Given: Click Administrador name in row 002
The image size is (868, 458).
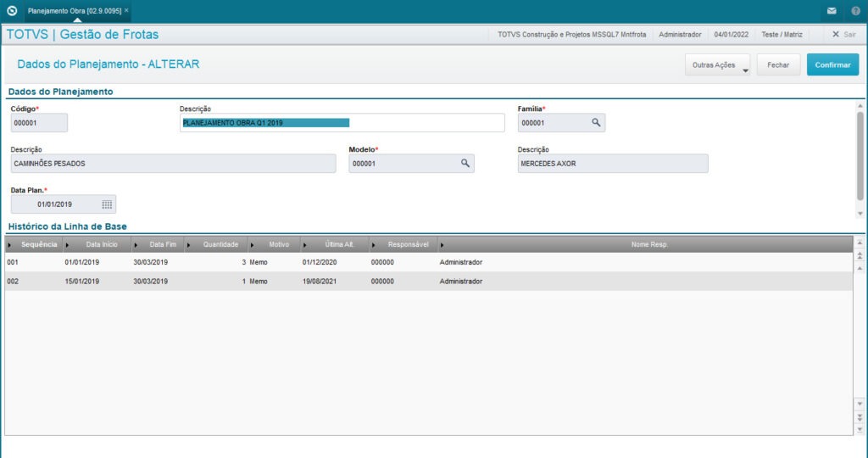Looking at the screenshot, I should pos(460,282).
